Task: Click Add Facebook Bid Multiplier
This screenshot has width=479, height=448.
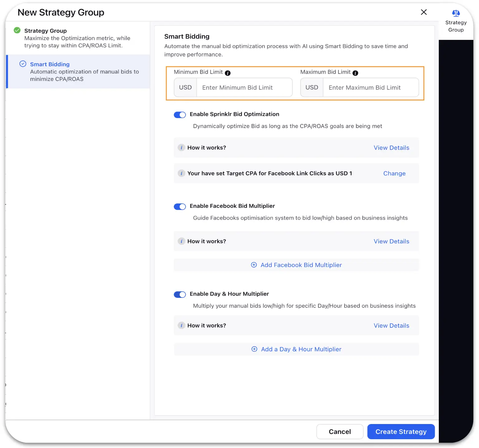Action: click(x=296, y=265)
